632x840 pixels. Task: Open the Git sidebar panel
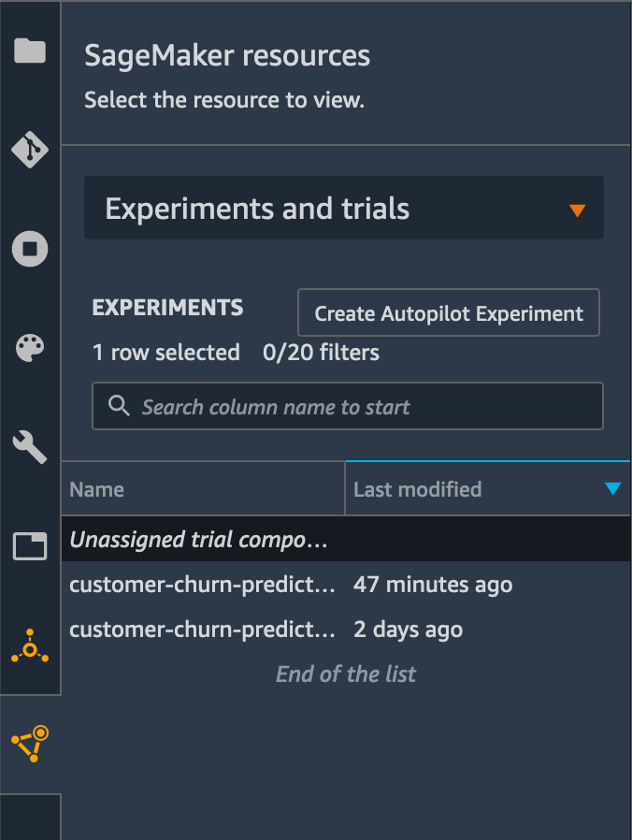click(30, 150)
